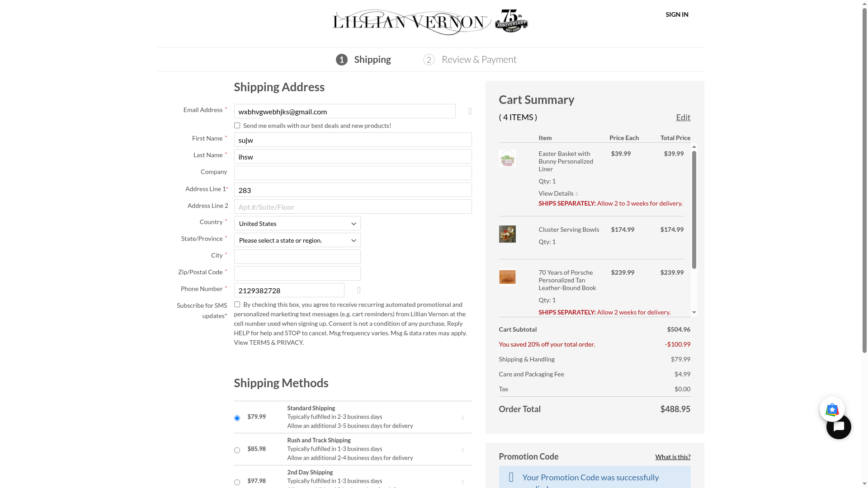
Task: Click the Google shopping badge icon
Action: click(x=832, y=409)
